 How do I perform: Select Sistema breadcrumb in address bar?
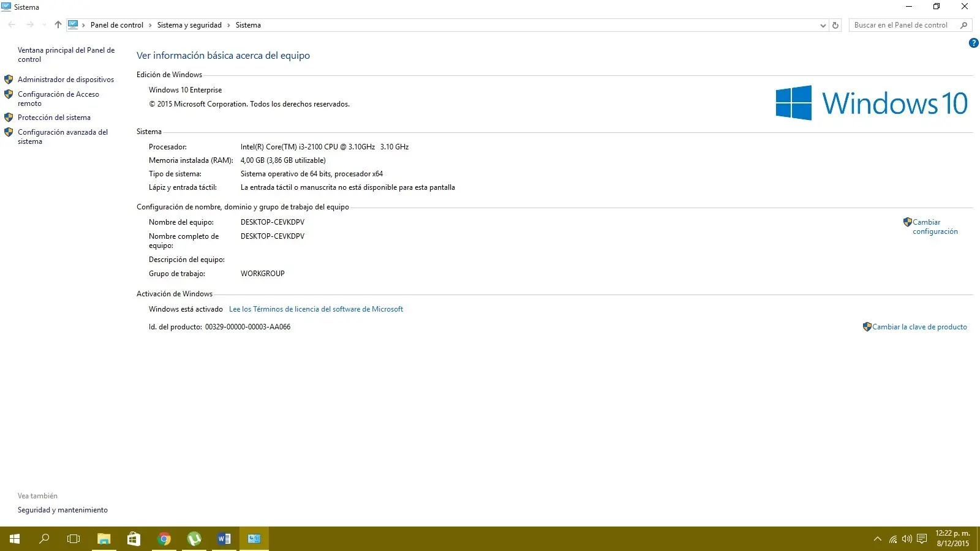[248, 25]
